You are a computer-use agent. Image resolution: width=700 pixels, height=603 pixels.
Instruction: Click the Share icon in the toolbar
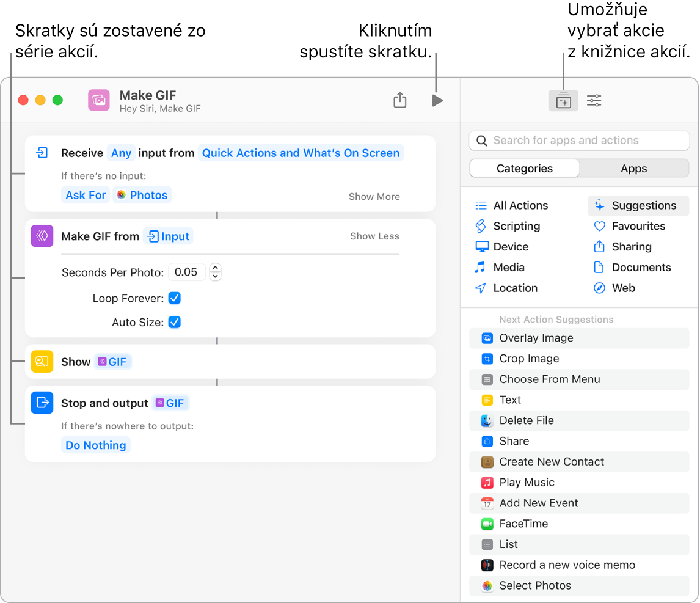coord(399,100)
